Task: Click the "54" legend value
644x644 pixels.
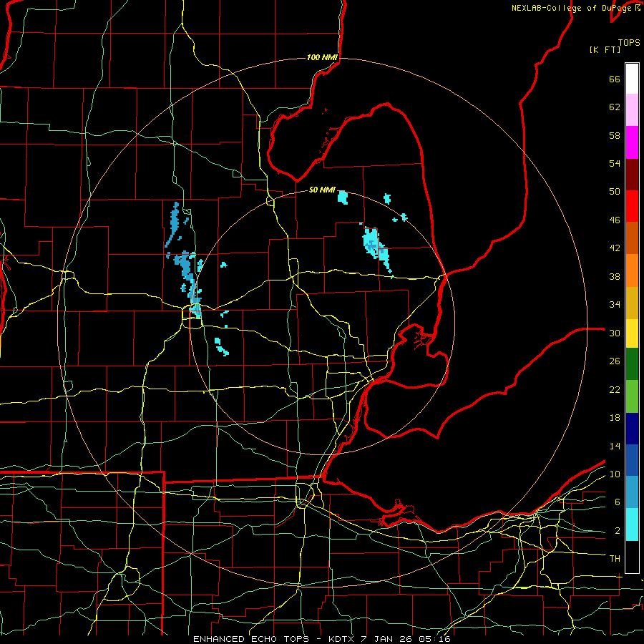Action: 615,163
